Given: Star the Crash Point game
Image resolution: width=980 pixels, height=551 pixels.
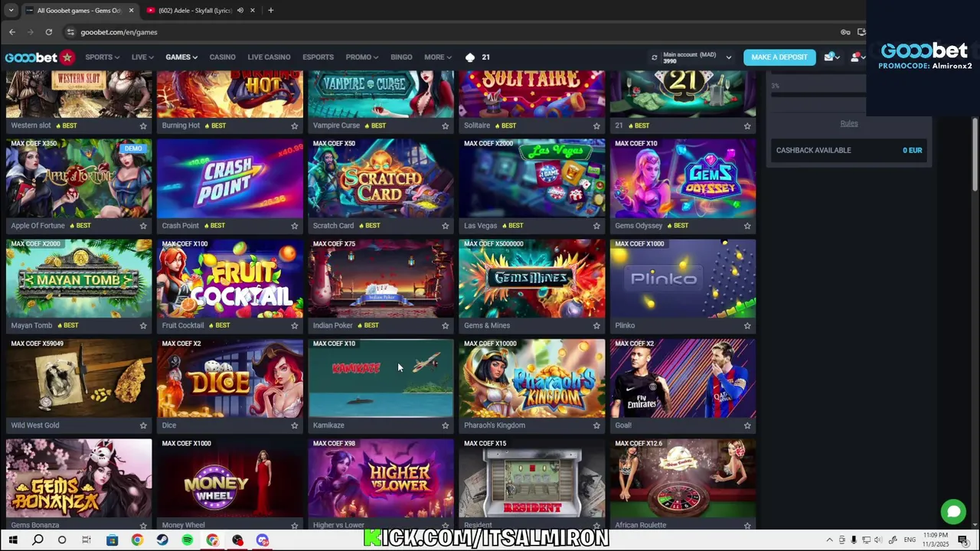Looking at the screenshot, I should pos(294,226).
